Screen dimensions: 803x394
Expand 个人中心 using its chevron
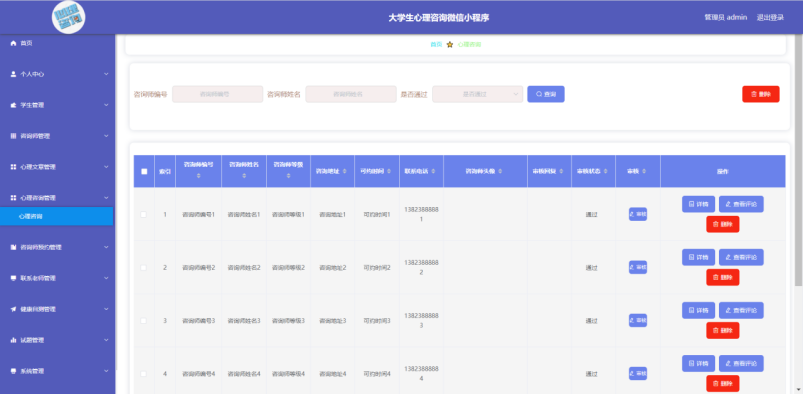click(106, 74)
